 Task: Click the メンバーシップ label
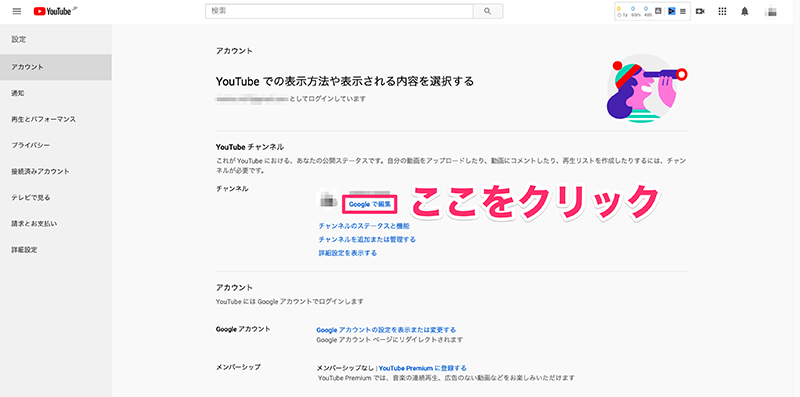(238, 367)
